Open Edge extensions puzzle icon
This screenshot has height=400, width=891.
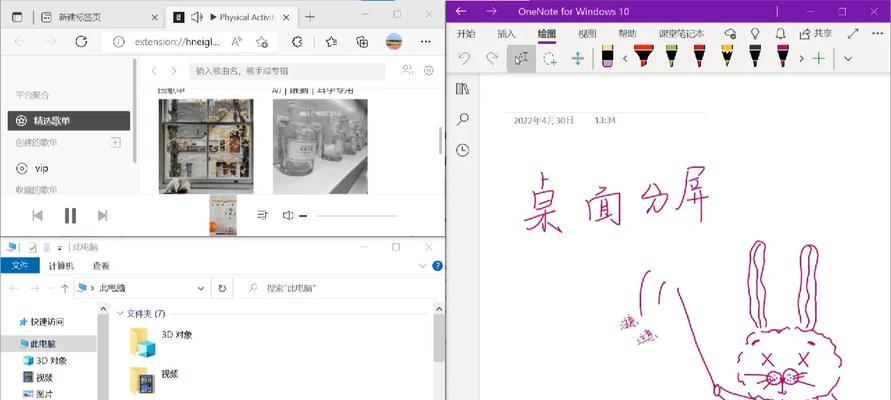[296, 41]
